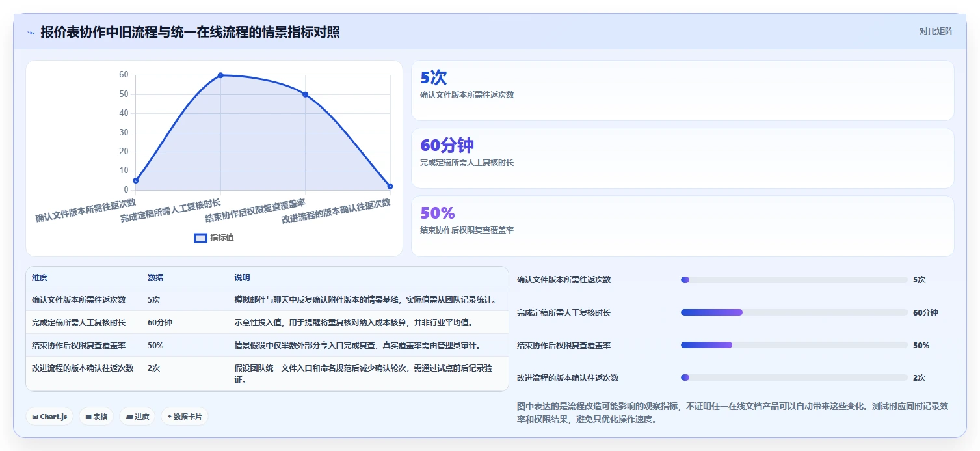The height and width of the screenshot is (451, 980).
Task: Click the first chart point, above 确认文件版本所需往返次数
Action: (x=136, y=180)
